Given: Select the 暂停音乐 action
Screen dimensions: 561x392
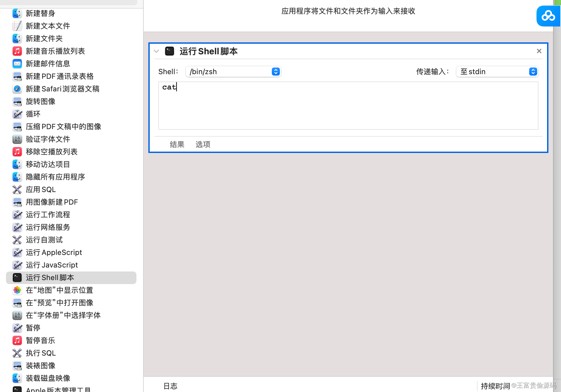Looking at the screenshot, I should click(x=71, y=340).
